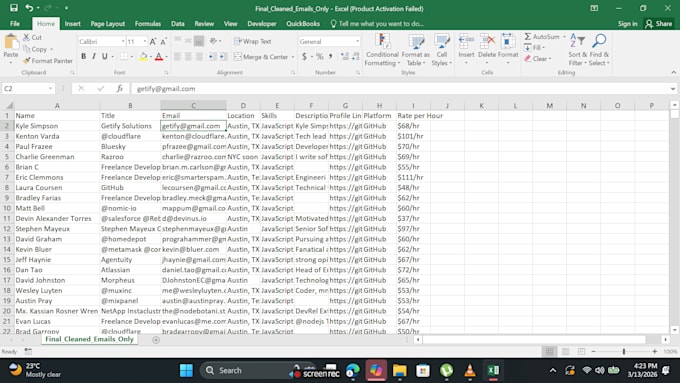Viewport: 680px width, 383px height.
Task: Increase decimal places
Action: tap(345, 56)
